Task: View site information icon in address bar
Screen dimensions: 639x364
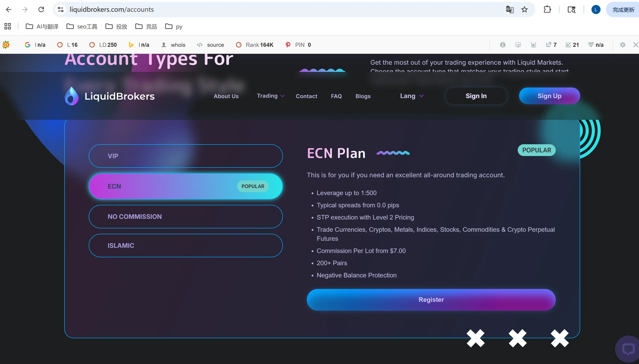Action: (61, 9)
